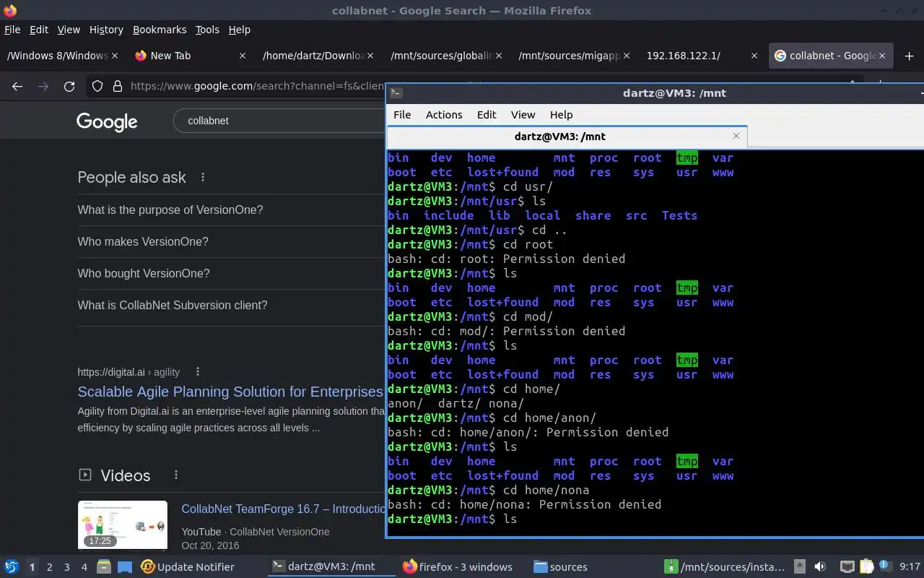Open sources folder taskbar window

(560, 566)
